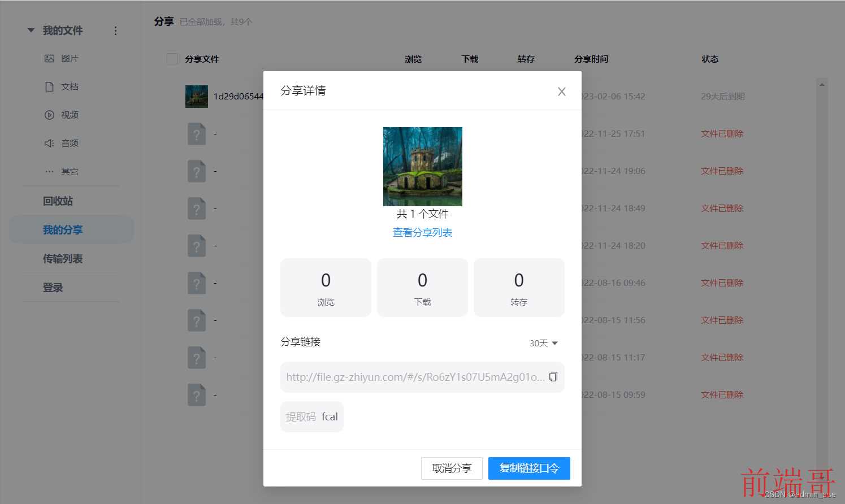Click 文件已删除 status for 2022-11-25 17:51
The height and width of the screenshot is (504, 845).
[x=722, y=134]
